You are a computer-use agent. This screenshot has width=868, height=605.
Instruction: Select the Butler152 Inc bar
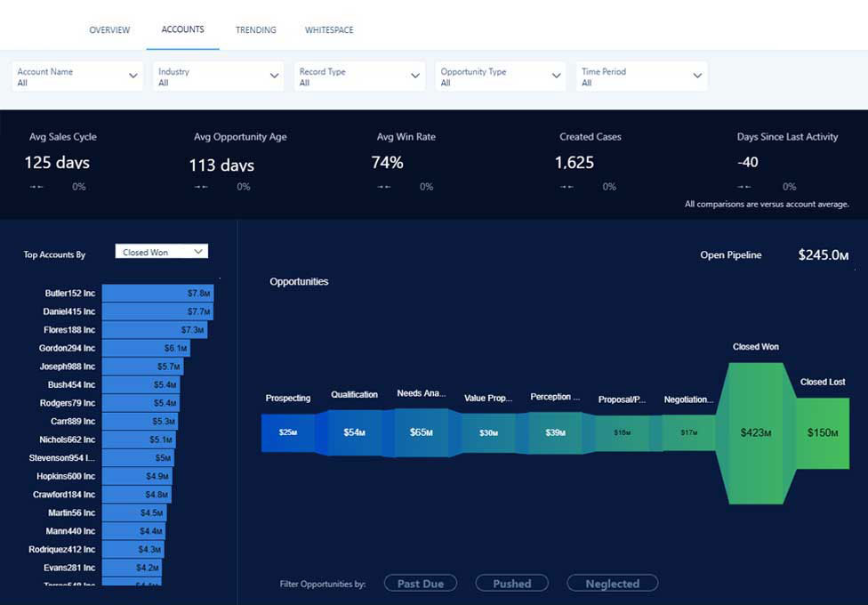click(x=157, y=293)
